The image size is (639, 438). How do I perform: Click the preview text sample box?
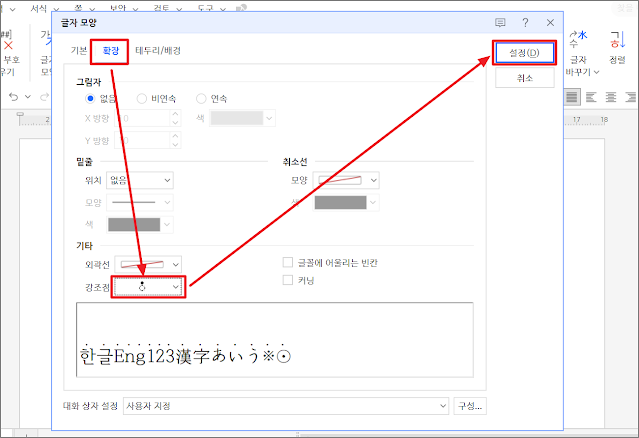[275, 340]
